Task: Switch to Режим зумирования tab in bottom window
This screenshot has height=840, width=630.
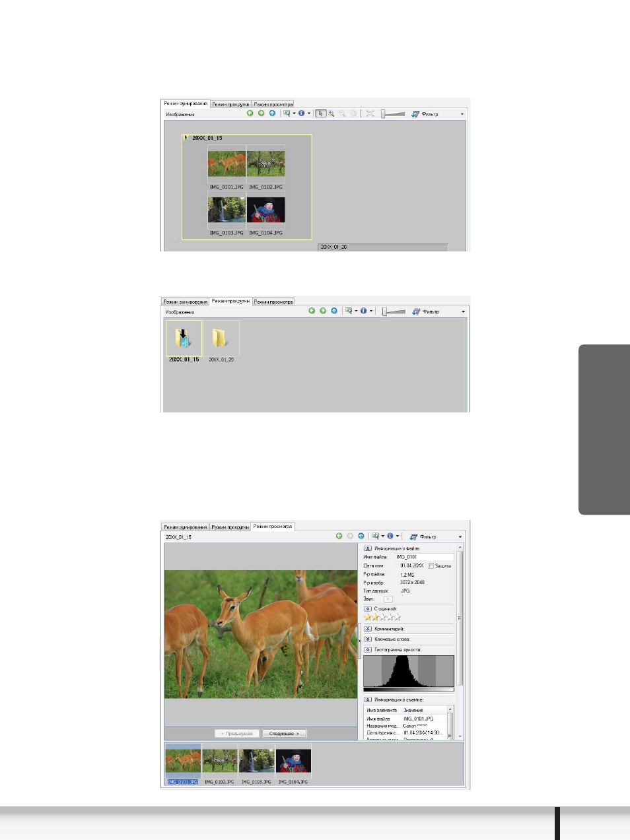Action: [x=185, y=527]
